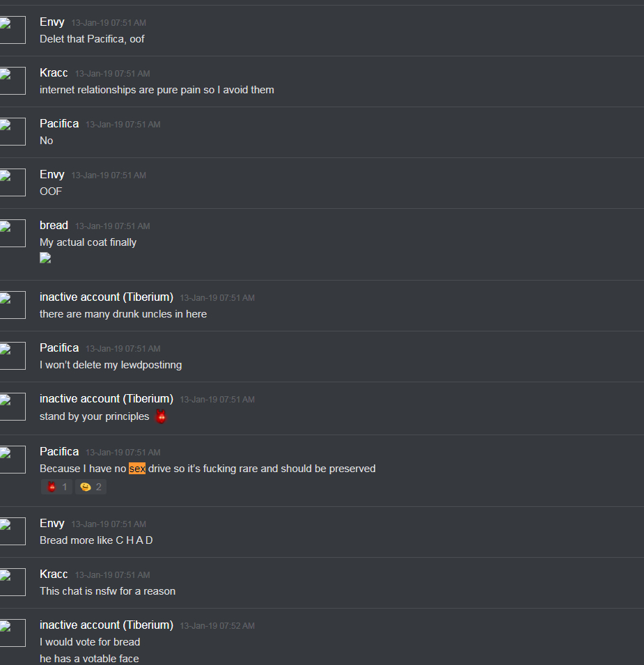Click username 'Envy' above 'OOF'
Viewport: 644px width, 665px height.
click(52, 175)
